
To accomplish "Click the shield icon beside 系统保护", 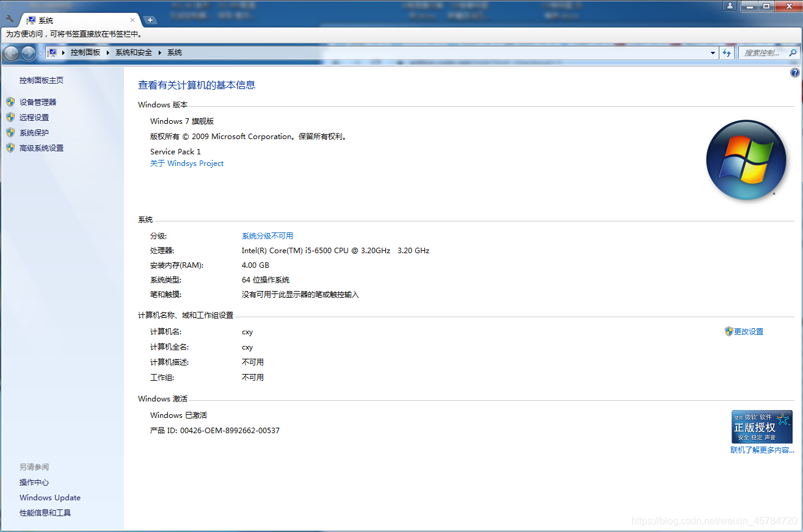I will [10, 132].
